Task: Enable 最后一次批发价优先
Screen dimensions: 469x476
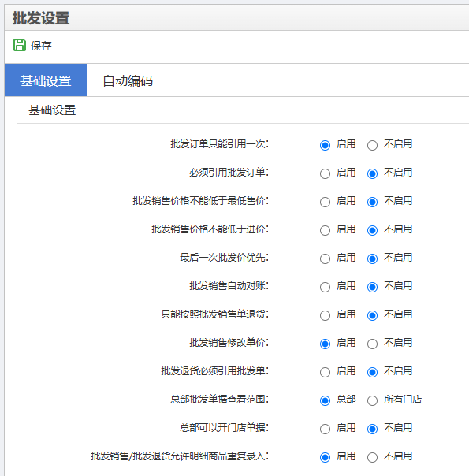Action: (325, 259)
